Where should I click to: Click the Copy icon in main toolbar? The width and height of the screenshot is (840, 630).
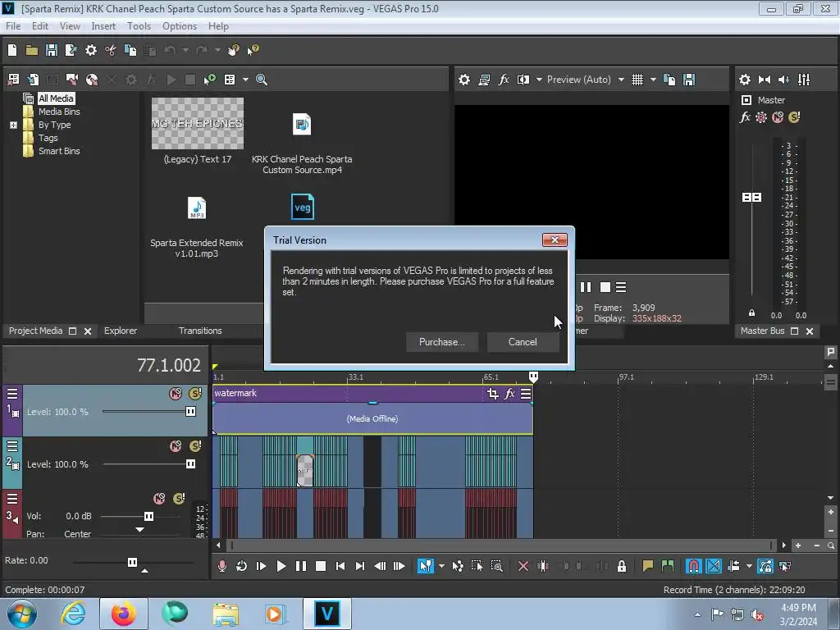130,50
